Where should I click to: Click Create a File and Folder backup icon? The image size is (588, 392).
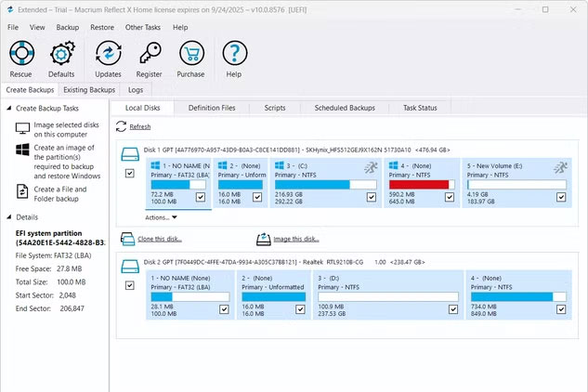pyautogui.click(x=22, y=192)
